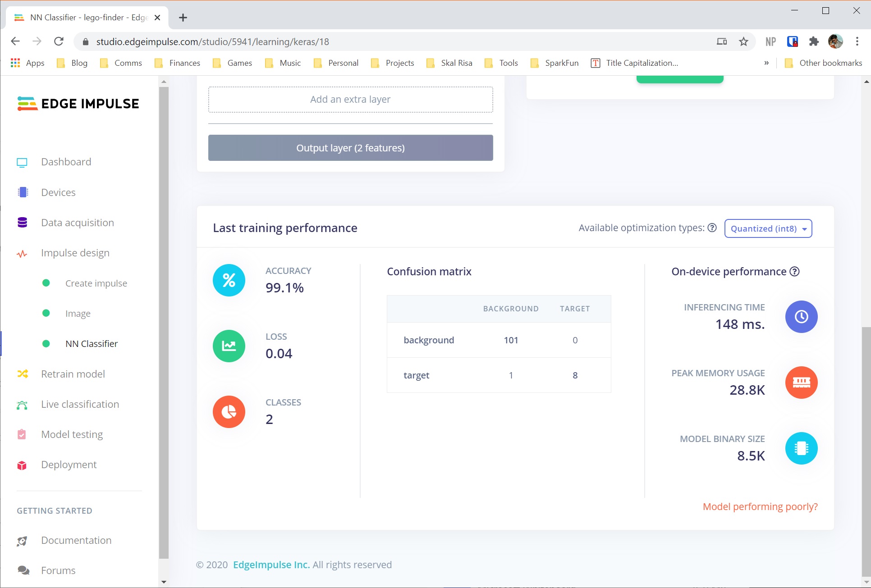Switch to the NN Classifier browser tab

click(81, 18)
